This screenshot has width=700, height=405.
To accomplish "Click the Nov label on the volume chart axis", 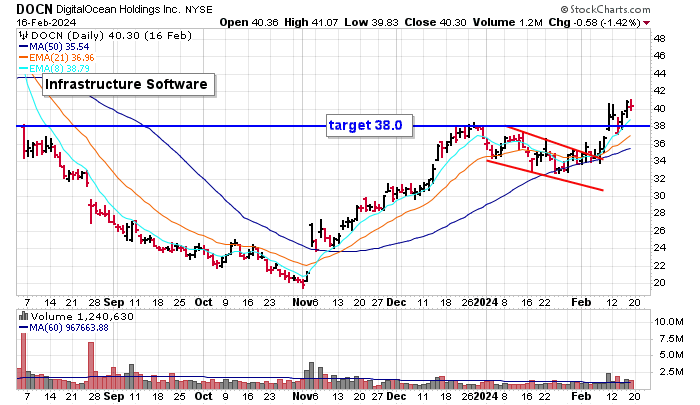I will (x=302, y=396).
